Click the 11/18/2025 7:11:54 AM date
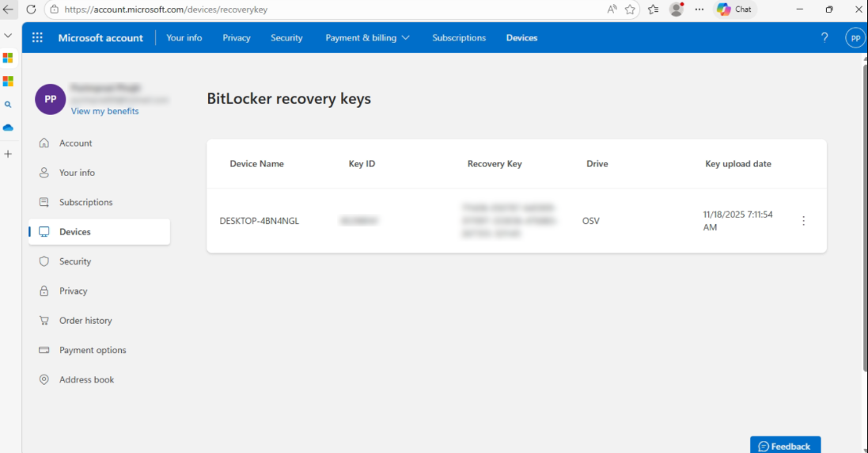The image size is (868, 453). pos(738,221)
